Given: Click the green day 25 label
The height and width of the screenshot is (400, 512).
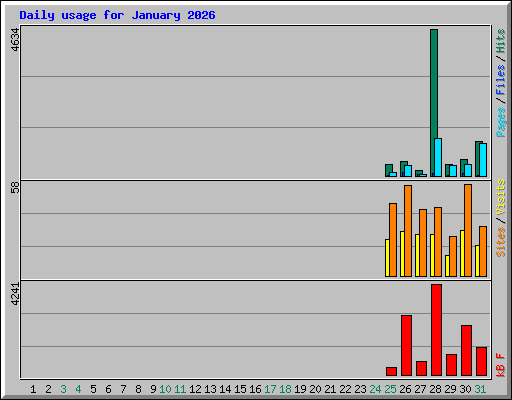Looking at the screenshot, I should (x=390, y=389).
